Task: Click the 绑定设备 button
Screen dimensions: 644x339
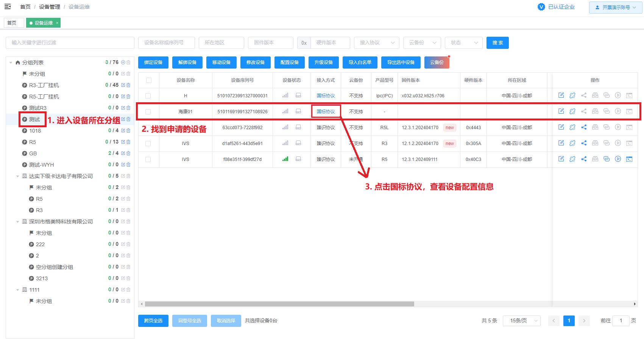Action: 153,62
